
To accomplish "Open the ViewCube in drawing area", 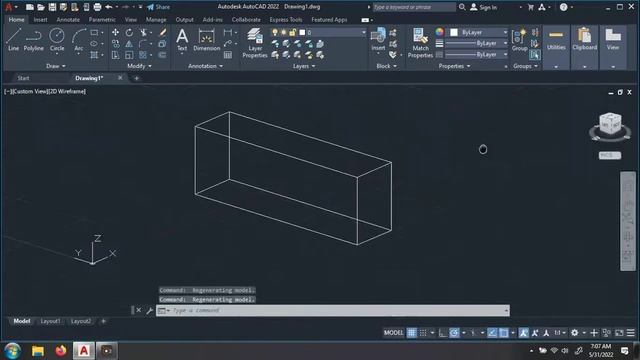I will pos(610,124).
